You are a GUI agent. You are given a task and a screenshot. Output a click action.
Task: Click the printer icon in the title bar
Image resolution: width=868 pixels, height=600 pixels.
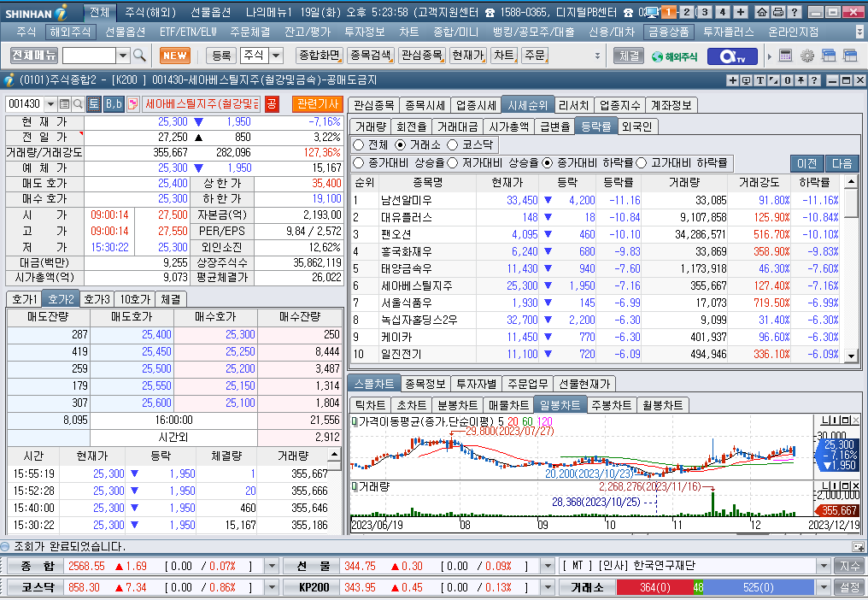click(x=777, y=12)
